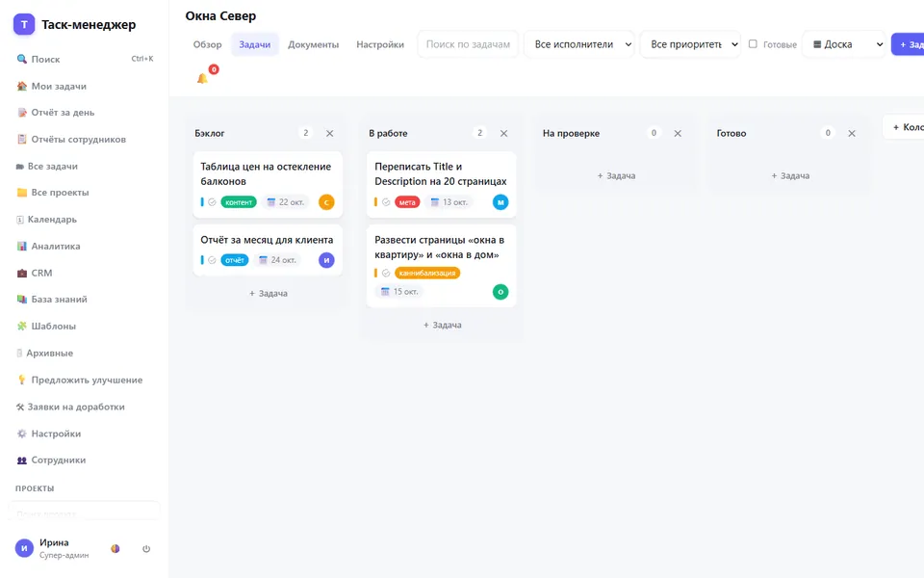Open the Все исполнители dropdown
This screenshot has width=924, height=578.
pyautogui.click(x=579, y=44)
